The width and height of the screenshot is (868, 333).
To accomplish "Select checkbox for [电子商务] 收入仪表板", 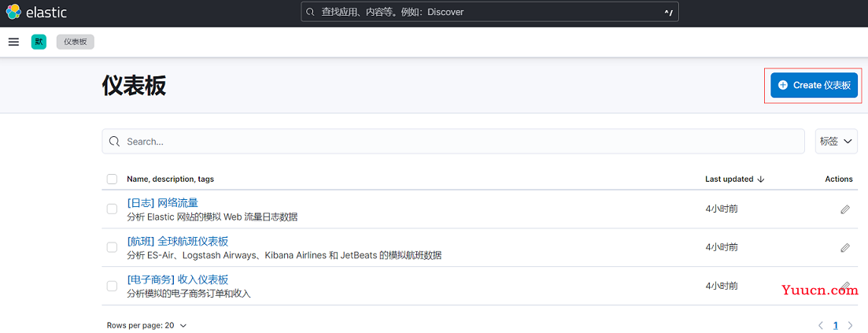I will pyautogui.click(x=112, y=286).
